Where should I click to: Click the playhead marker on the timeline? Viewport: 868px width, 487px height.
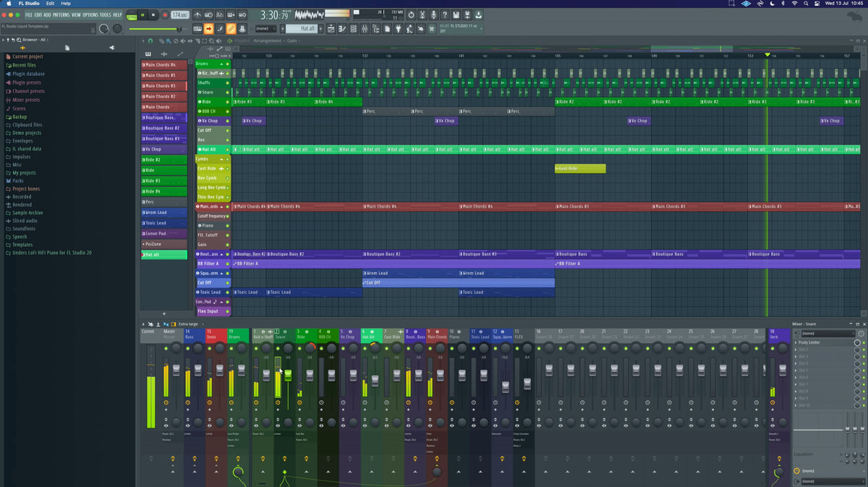click(767, 55)
